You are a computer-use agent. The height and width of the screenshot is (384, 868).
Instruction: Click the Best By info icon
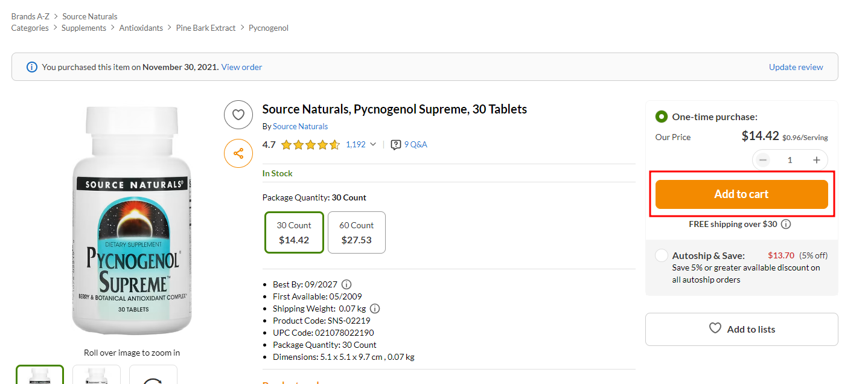pyautogui.click(x=347, y=284)
